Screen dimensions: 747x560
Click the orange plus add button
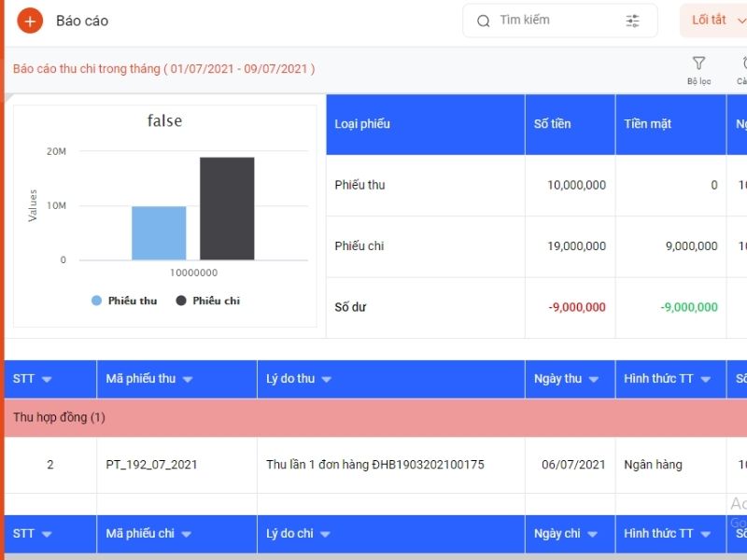[x=30, y=21]
